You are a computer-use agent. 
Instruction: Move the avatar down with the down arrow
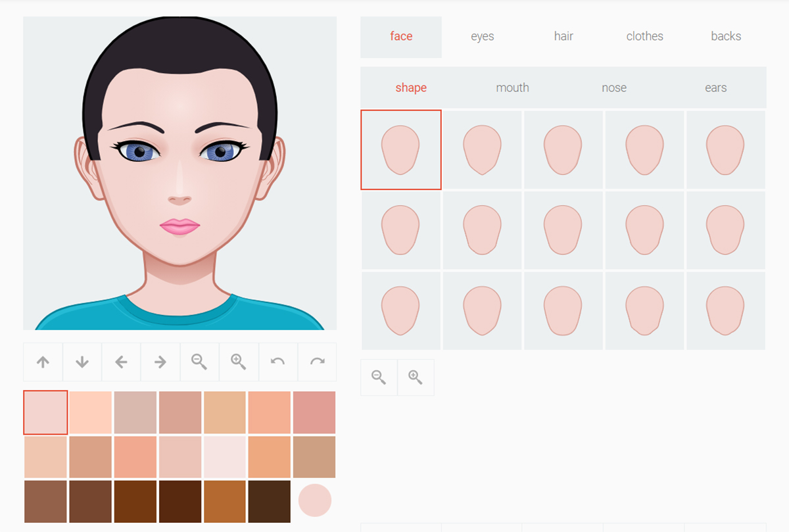click(82, 362)
